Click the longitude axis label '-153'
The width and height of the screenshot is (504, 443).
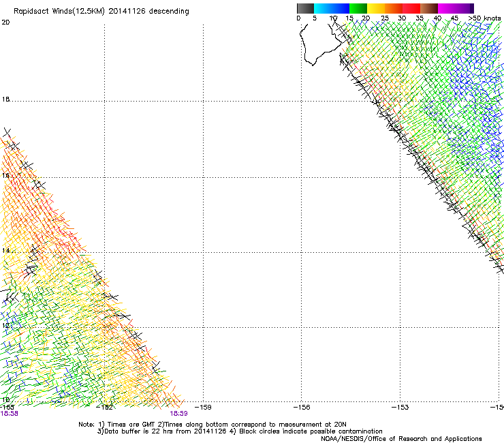click(x=400, y=408)
